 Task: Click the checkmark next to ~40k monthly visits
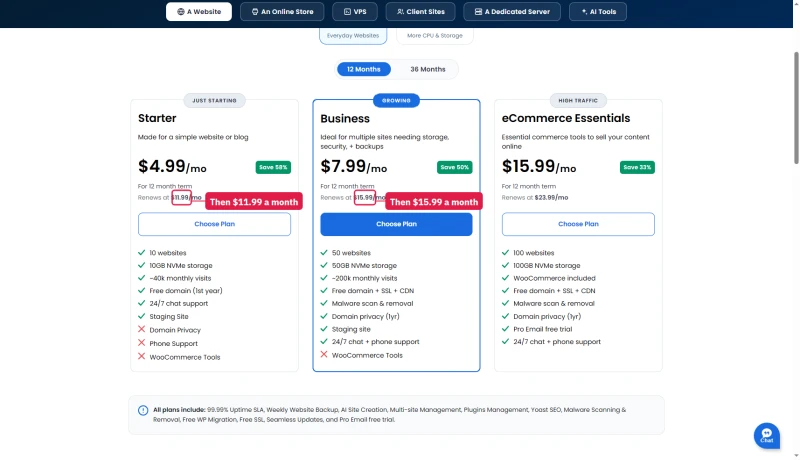click(x=141, y=278)
